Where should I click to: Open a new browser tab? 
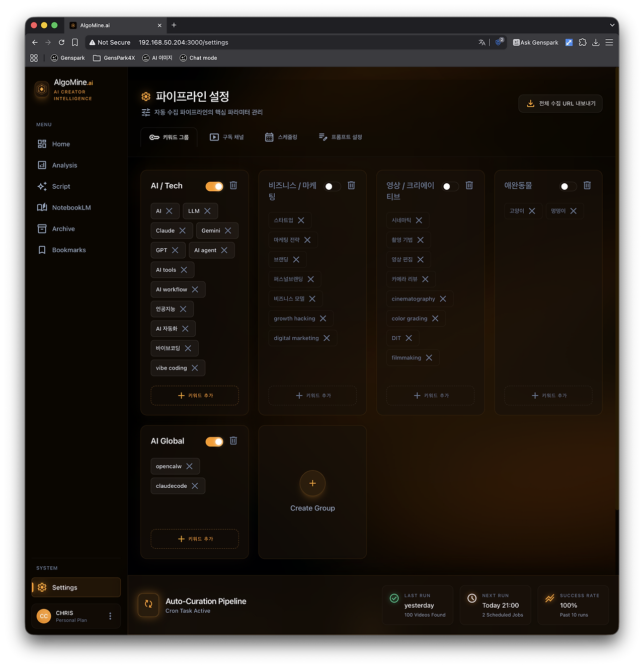coord(174,25)
